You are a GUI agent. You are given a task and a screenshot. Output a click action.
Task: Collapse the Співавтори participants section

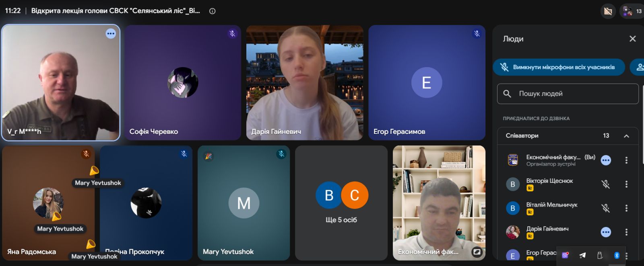[x=626, y=136]
